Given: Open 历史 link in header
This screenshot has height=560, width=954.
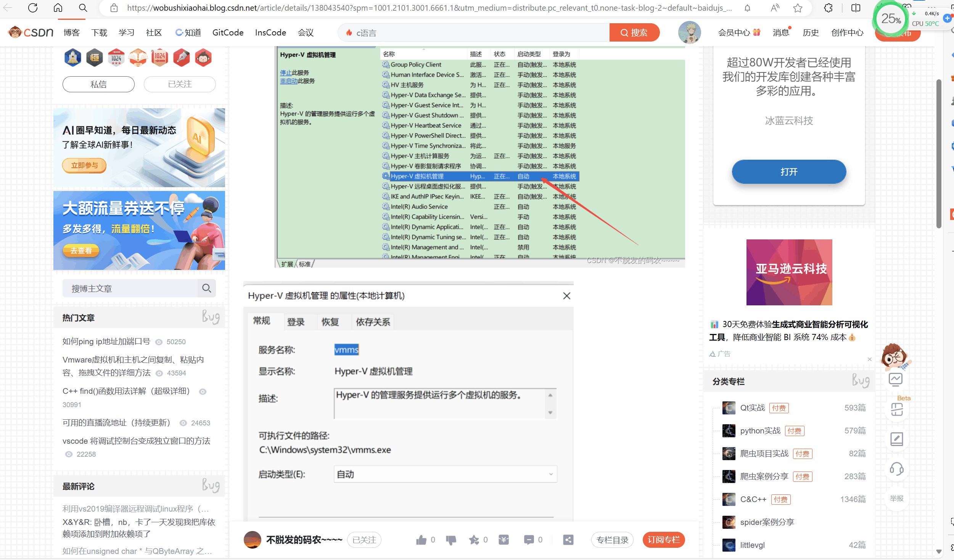Looking at the screenshot, I should pos(811,33).
